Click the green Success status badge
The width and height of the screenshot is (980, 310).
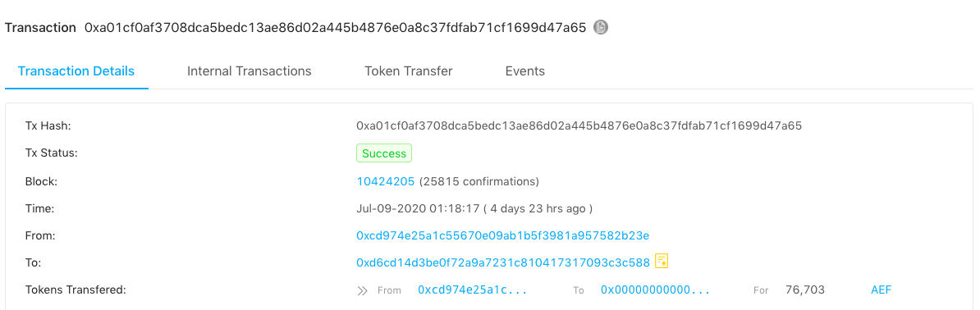[x=384, y=153]
